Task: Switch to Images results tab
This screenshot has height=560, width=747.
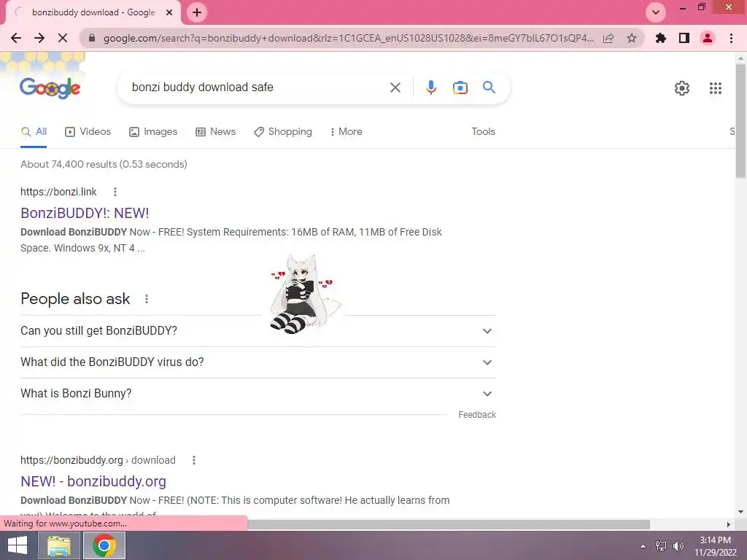Action: (153, 131)
